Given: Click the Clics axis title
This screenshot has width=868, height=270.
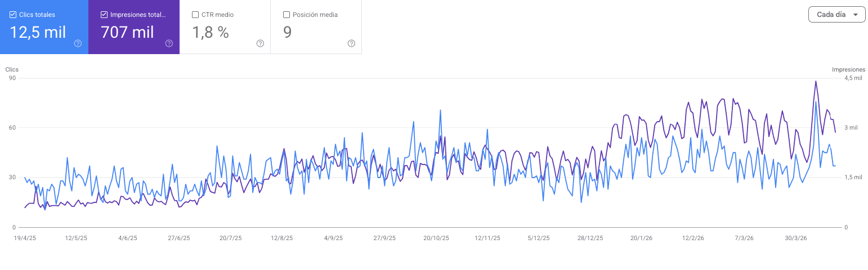Looking at the screenshot, I should pyautogui.click(x=12, y=69).
